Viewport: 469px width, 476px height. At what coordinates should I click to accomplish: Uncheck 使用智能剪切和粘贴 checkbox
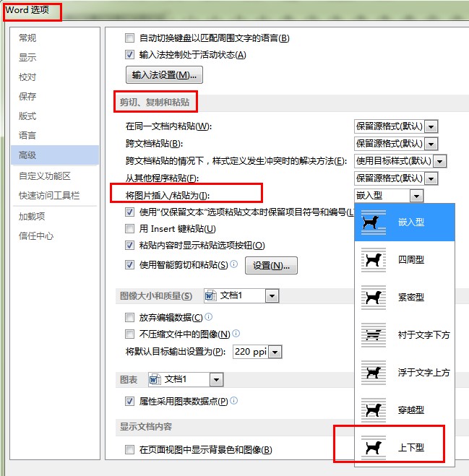tap(129, 265)
